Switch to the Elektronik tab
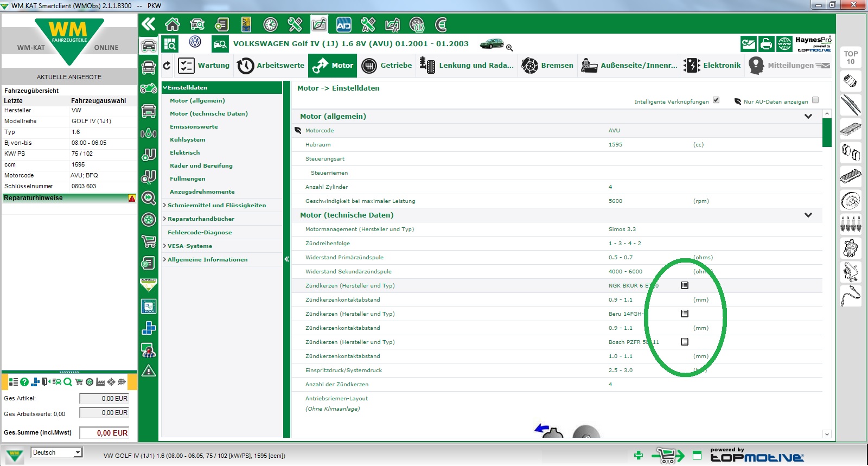This screenshot has height=466, width=868. click(x=712, y=66)
